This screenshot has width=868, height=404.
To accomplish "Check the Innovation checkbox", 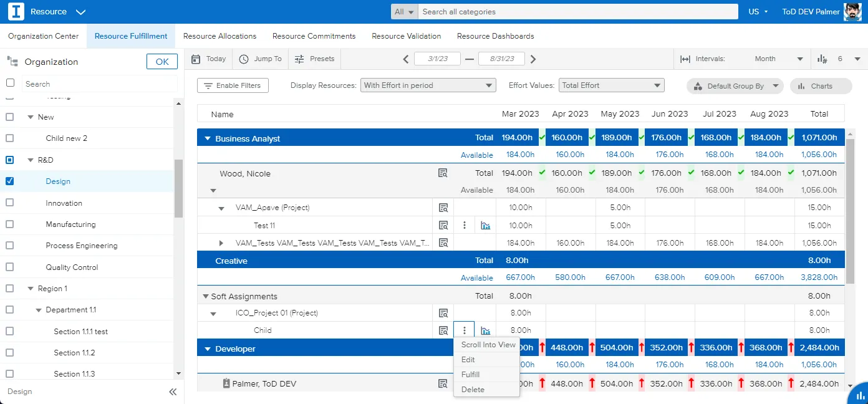I will tap(10, 203).
